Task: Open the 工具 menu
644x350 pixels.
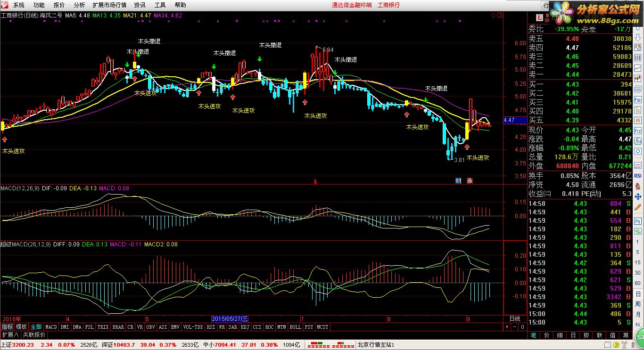Action: click(x=160, y=5)
